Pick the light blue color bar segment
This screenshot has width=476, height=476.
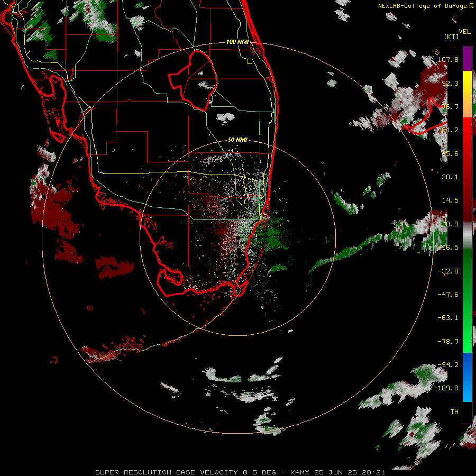[x=467, y=391]
